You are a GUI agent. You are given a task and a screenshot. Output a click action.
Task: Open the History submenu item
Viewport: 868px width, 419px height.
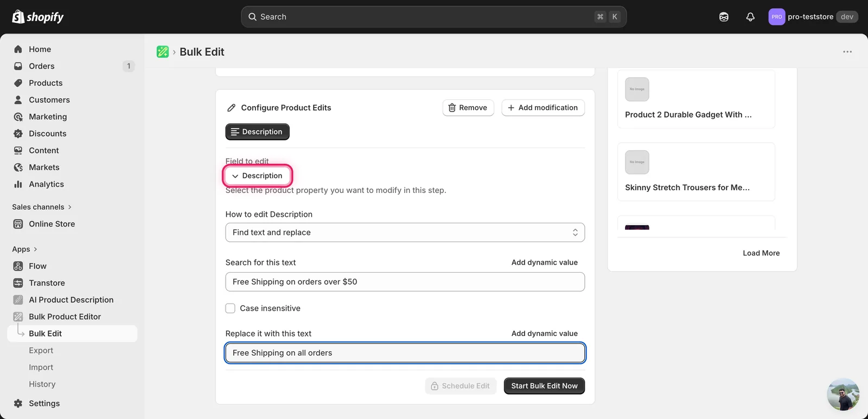click(42, 384)
